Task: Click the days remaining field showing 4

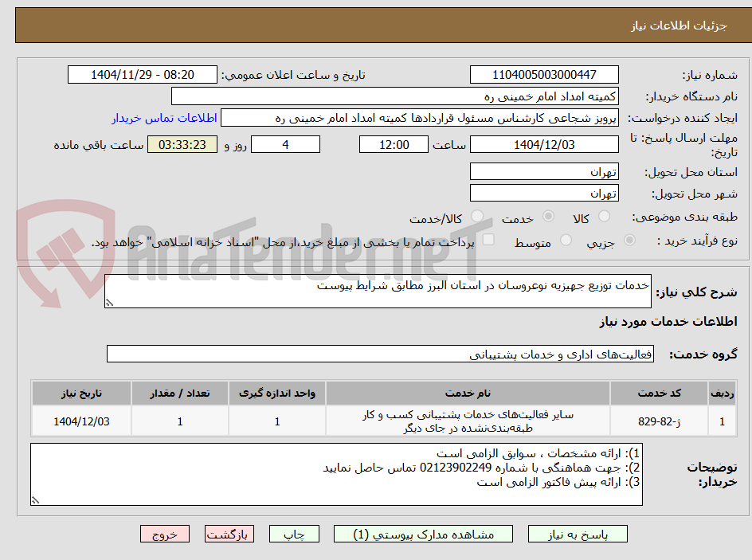Action: pos(285,144)
